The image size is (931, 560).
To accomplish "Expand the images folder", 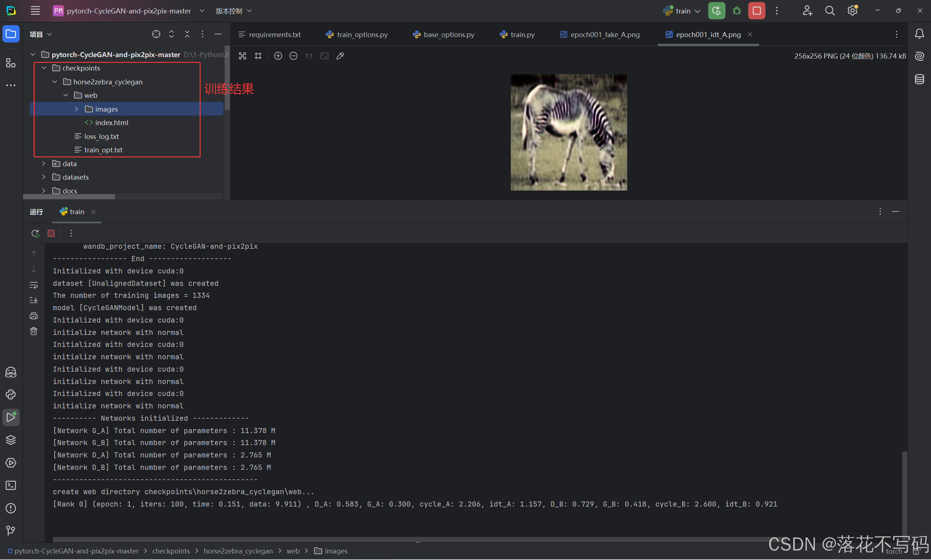I will (77, 109).
